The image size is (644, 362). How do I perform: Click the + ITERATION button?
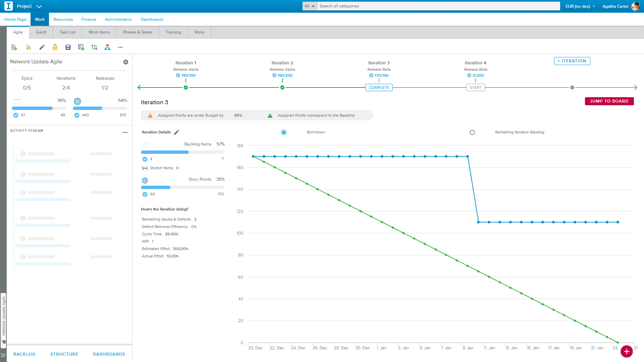tap(572, 61)
